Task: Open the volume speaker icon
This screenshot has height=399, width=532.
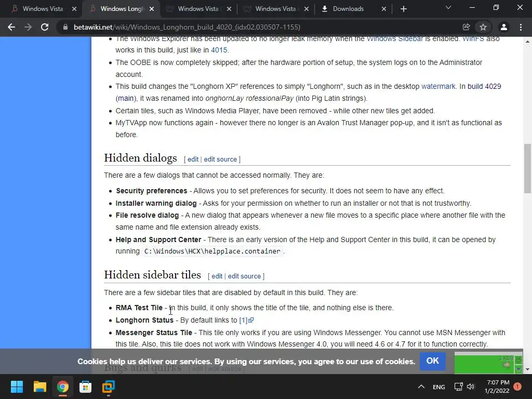Action: pos(471,387)
